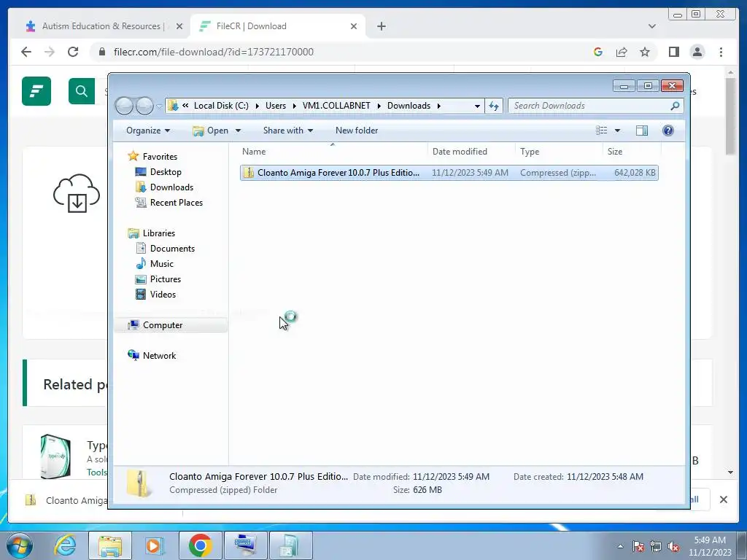Open the Organize menu
747x560 pixels.
point(147,131)
